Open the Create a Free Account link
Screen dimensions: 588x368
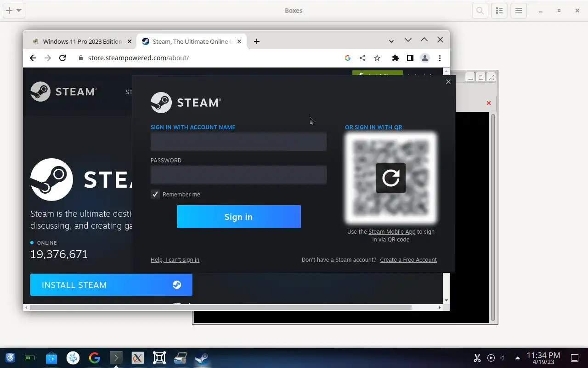click(408, 260)
